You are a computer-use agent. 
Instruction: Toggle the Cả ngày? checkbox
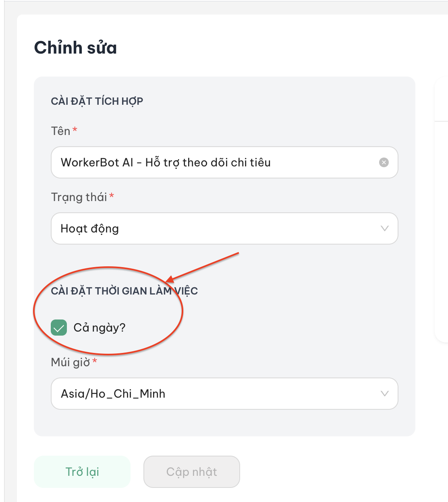(x=59, y=328)
